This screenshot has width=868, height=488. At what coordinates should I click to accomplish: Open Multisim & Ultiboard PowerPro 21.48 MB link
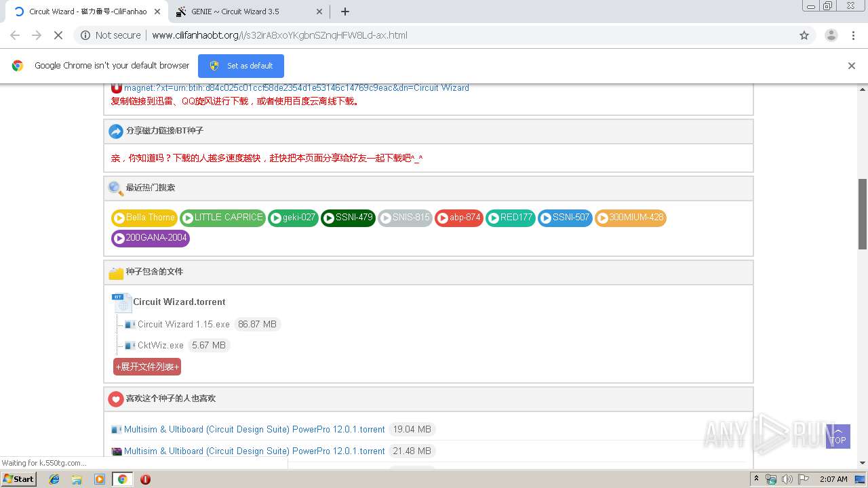point(254,451)
